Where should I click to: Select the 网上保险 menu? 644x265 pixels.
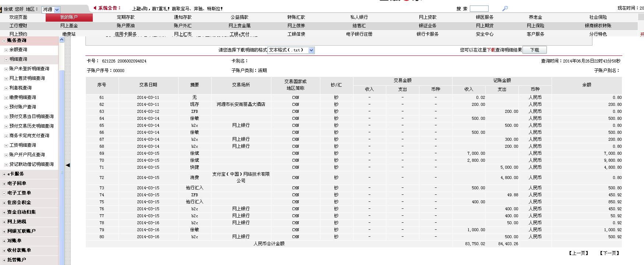coord(535,26)
